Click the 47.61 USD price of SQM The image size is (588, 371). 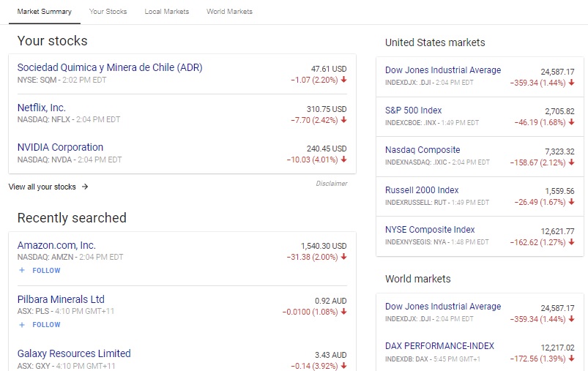pyautogui.click(x=329, y=69)
